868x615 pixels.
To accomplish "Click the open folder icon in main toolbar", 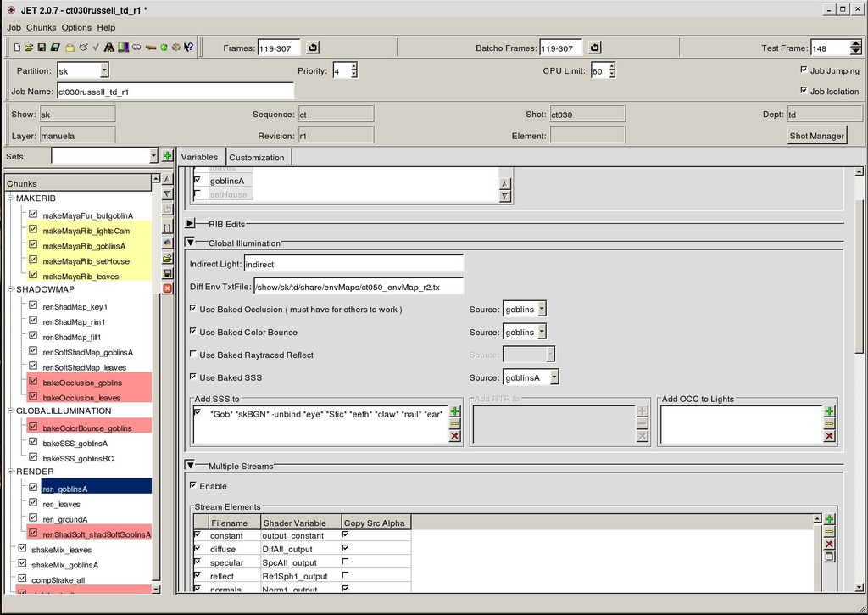I will pos(29,48).
